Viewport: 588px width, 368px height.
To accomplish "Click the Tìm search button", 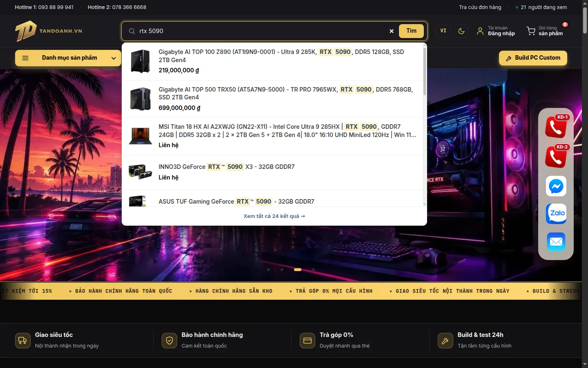I will tap(411, 31).
